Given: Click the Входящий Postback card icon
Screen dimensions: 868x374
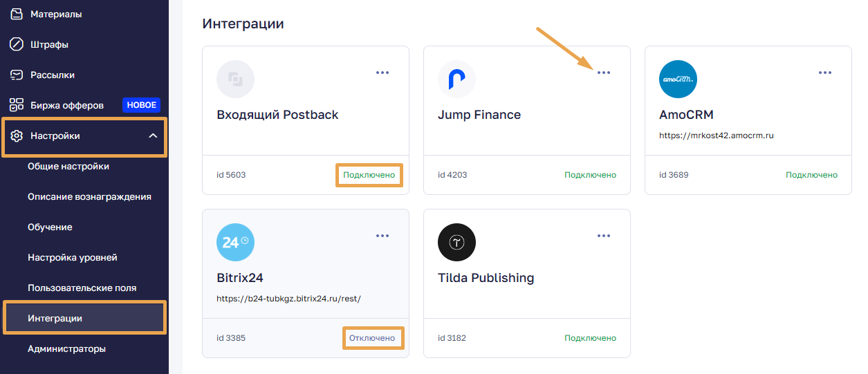Looking at the screenshot, I should pos(235,80).
